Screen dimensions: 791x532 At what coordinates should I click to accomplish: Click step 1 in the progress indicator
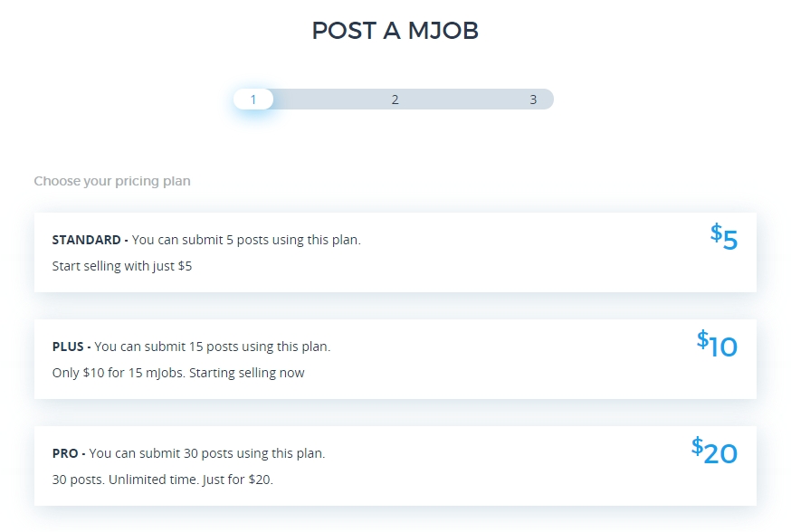[x=253, y=100]
